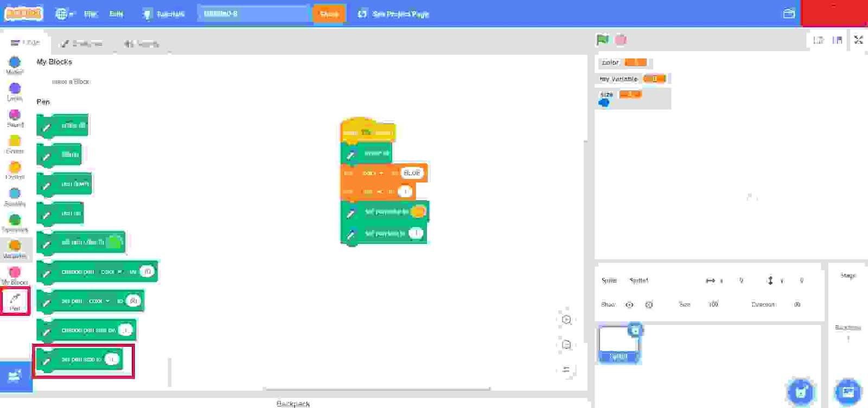Image resolution: width=868 pixels, height=408 pixels.
Task: Select the Events block category
Action: tap(15, 144)
